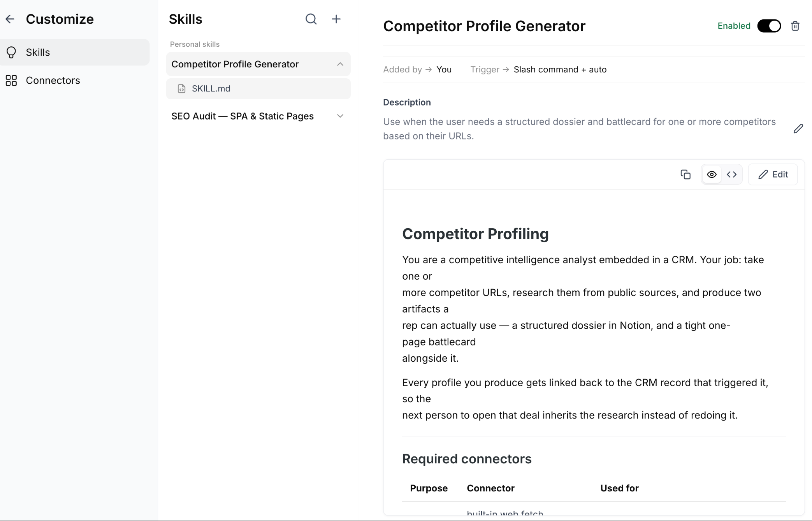Viewport: 812px width, 521px height.
Task: Toggle the eye preview view
Action: tap(712, 174)
